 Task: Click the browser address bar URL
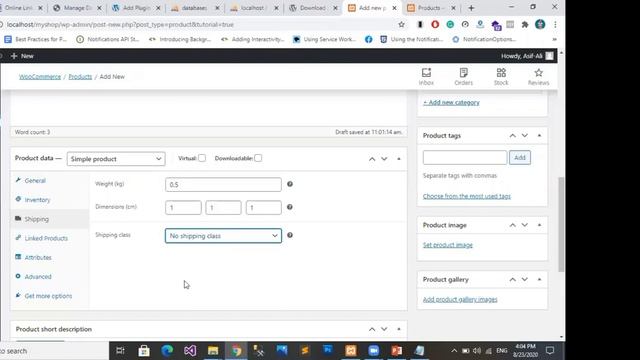[x=120, y=24]
